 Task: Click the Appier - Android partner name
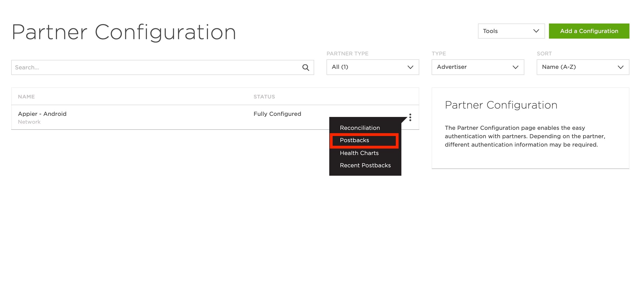point(42,114)
